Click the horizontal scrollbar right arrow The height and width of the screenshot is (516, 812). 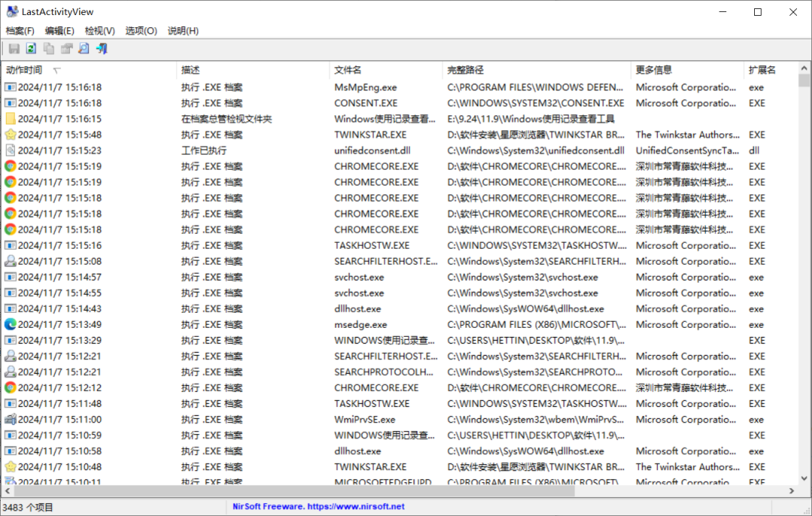791,490
